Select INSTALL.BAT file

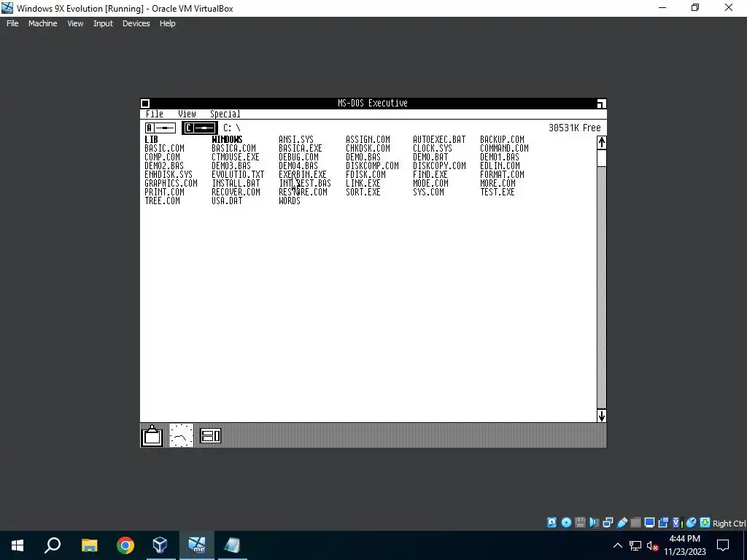click(236, 183)
